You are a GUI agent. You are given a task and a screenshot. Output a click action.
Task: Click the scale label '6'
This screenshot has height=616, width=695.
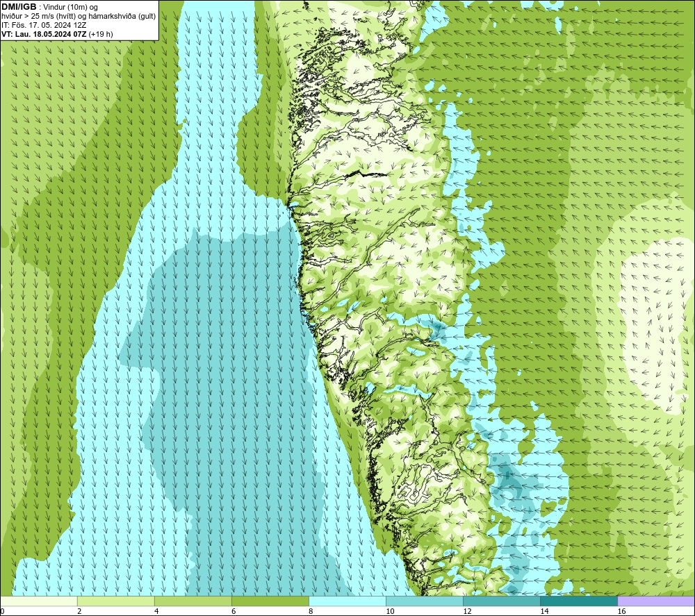point(234,611)
